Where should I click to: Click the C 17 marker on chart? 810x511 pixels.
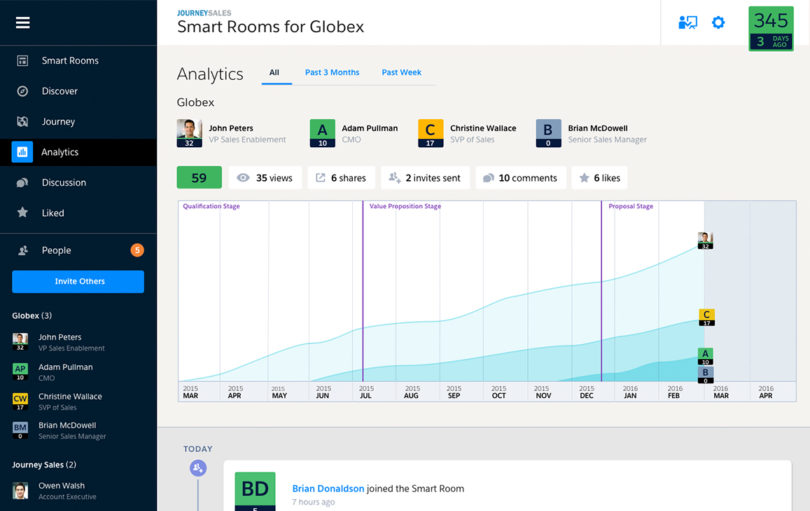pos(707,317)
